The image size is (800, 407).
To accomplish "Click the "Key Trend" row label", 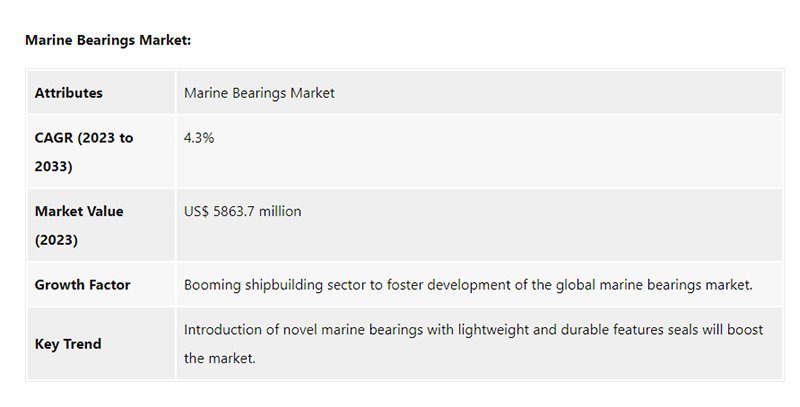I will pyautogui.click(x=68, y=344).
